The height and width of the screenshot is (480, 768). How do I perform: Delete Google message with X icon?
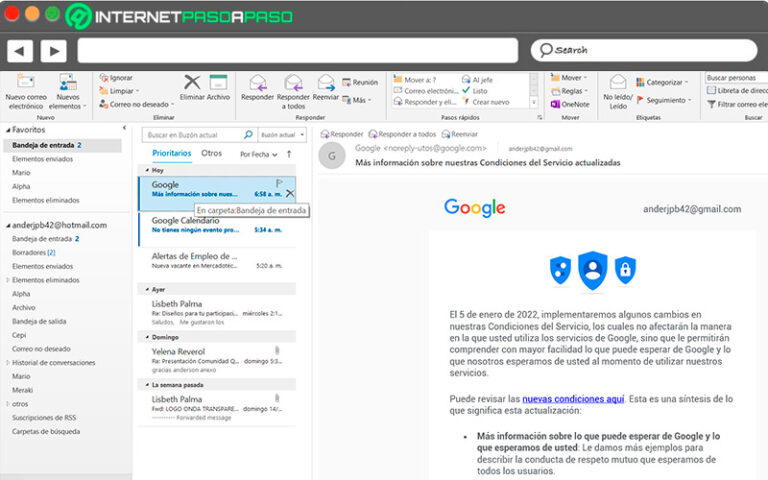pyautogui.click(x=290, y=194)
